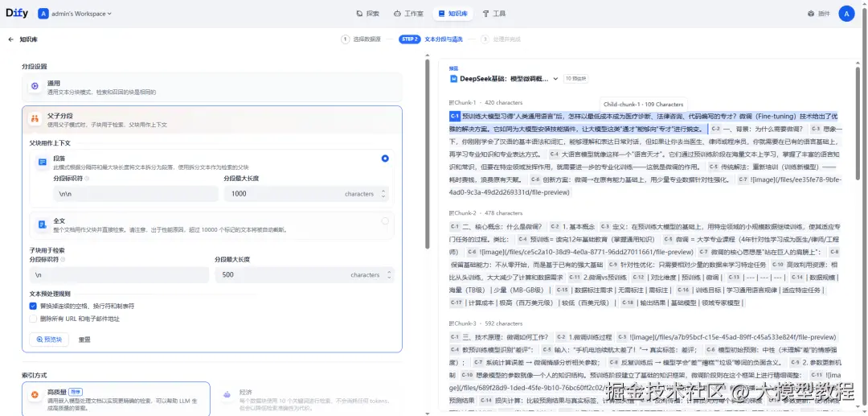Click the Chunk-2 · 478 characters label

[485, 212]
